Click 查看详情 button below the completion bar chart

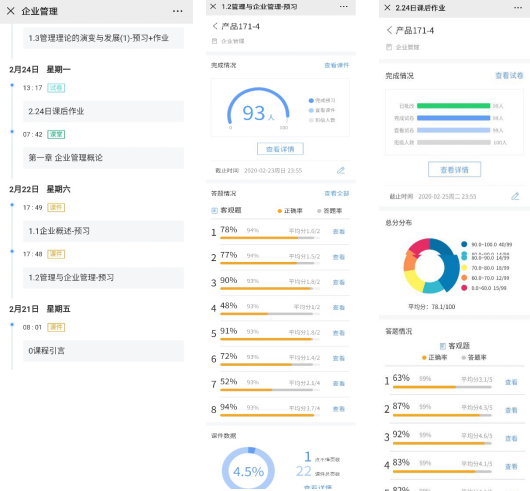tap(454, 170)
